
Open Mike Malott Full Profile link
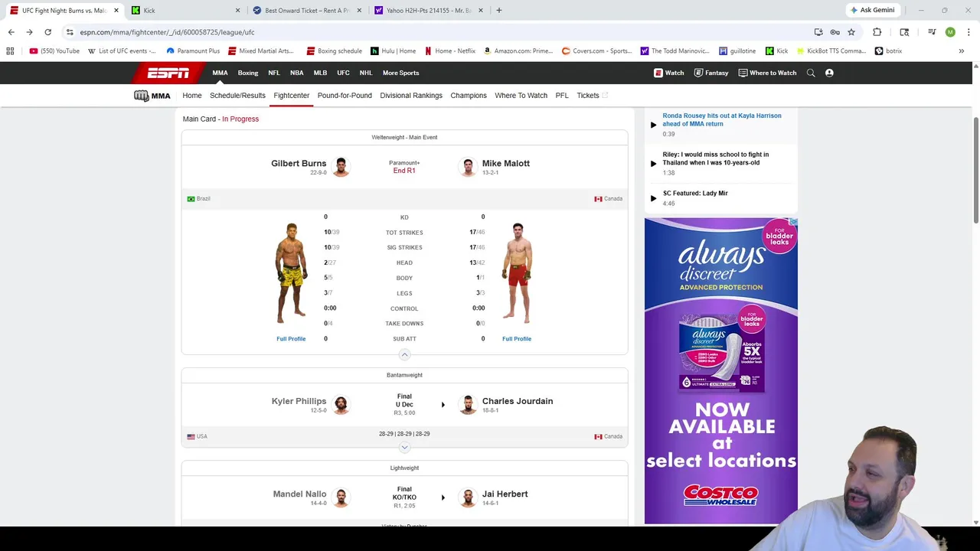pos(517,339)
